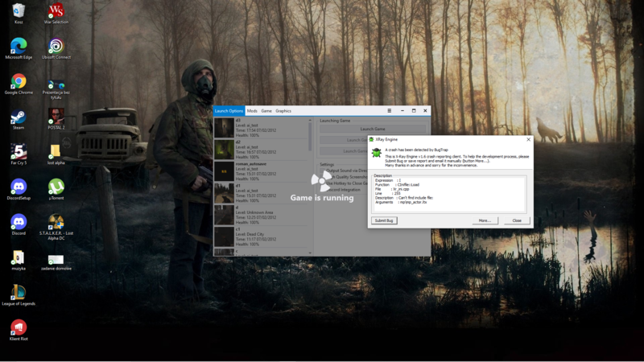Open Ubisoft Connect desktop shortcut
The height and width of the screenshot is (362, 644).
click(x=56, y=48)
